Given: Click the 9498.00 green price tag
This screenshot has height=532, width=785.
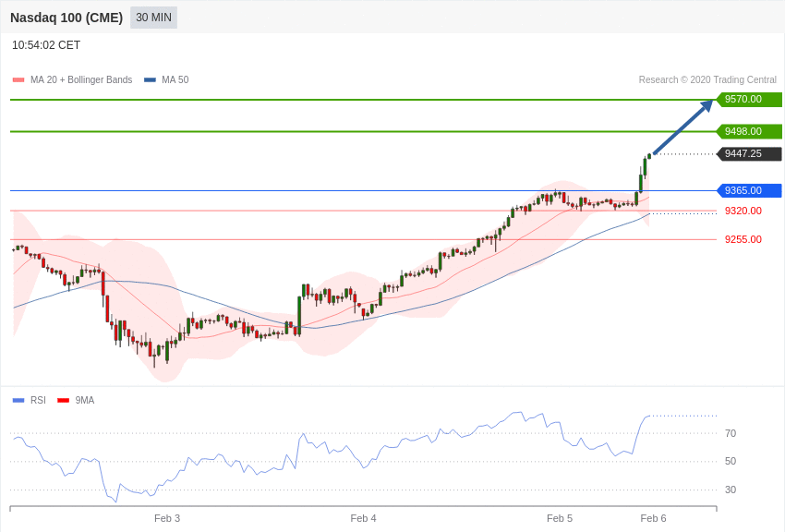Looking at the screenshot, I should tap(750, 132).
